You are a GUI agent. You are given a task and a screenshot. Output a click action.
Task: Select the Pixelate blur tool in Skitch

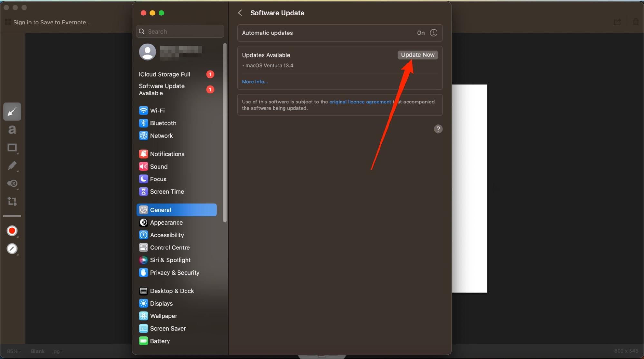click(12, 183)
